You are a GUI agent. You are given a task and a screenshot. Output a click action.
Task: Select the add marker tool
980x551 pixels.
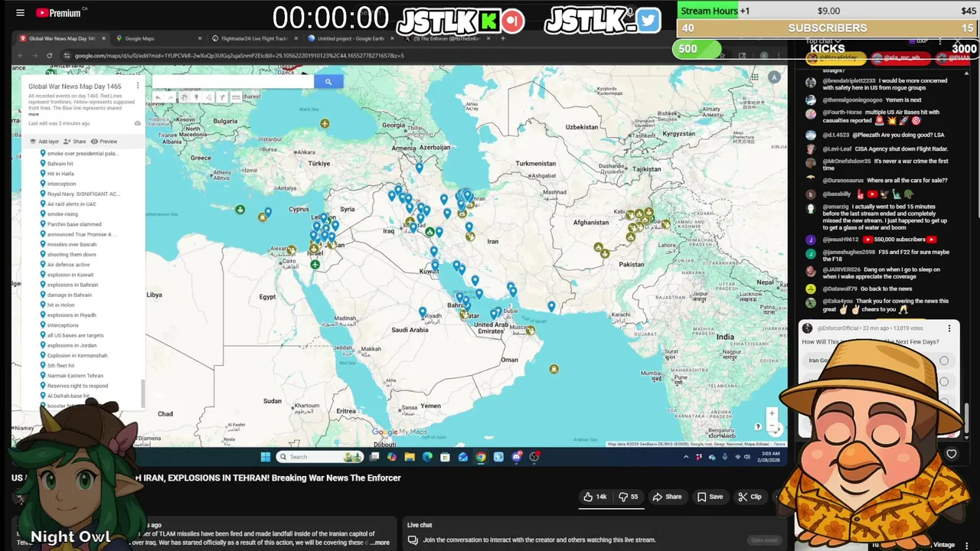197,97
